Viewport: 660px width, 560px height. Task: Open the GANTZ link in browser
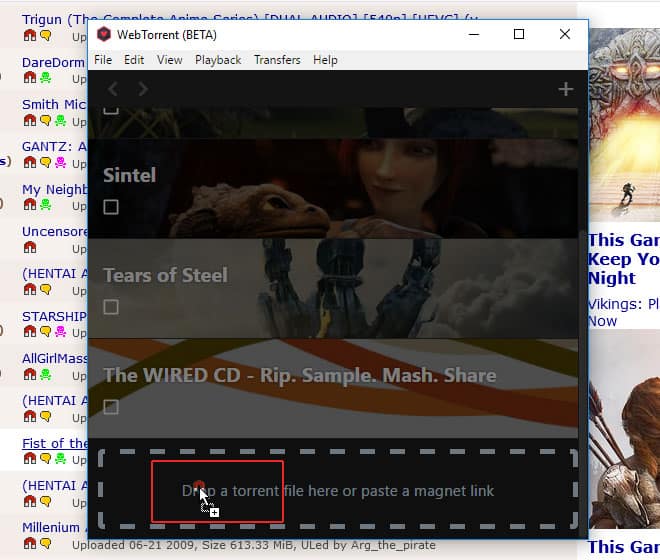(x=54, y=147)
